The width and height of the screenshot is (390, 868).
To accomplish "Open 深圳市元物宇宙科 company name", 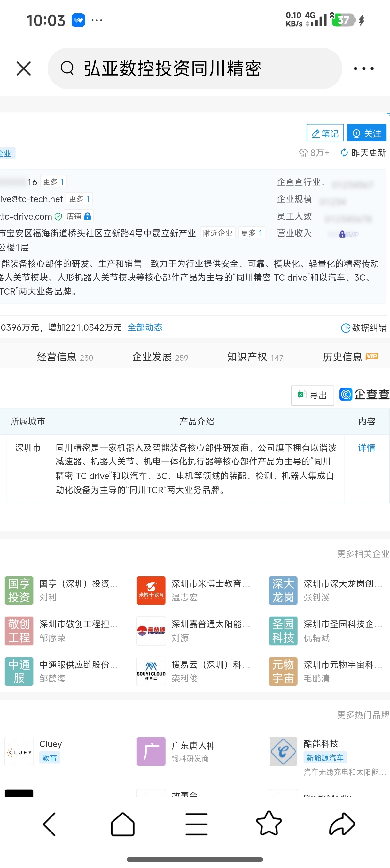I will point(343,664).
